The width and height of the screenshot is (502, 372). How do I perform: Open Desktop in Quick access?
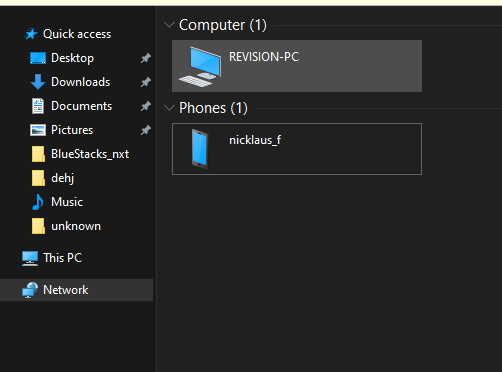click(x=72, y=58)
